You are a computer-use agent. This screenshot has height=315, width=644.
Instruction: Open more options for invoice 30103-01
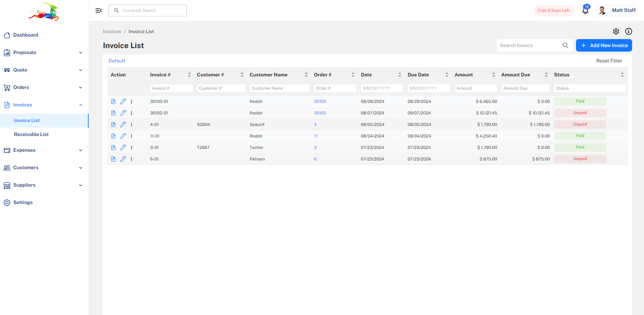coord(132,102)
